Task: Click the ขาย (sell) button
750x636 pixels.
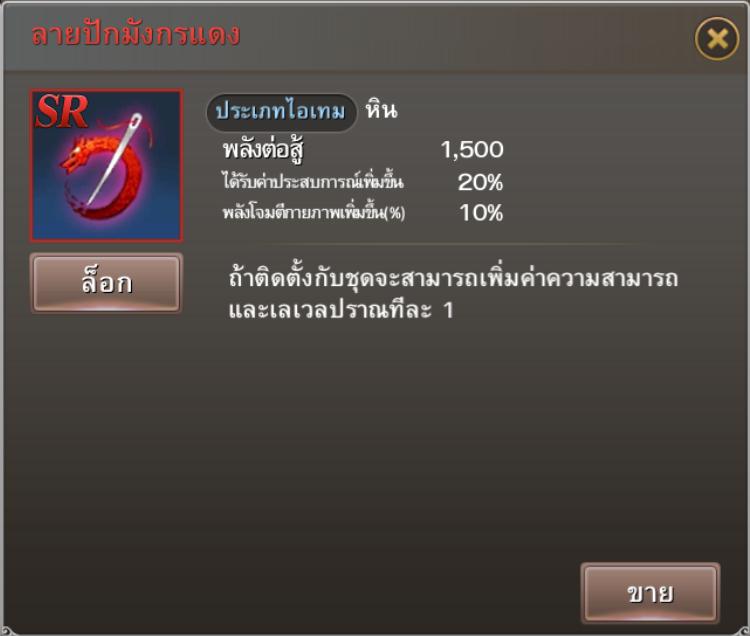Action: click(650, 593)
